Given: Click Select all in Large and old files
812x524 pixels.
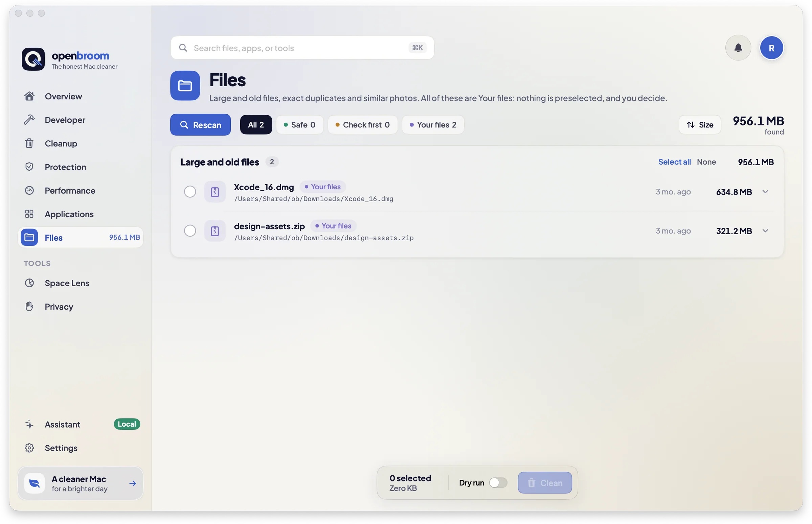Looking at the screenshot, I should point(674,162).
